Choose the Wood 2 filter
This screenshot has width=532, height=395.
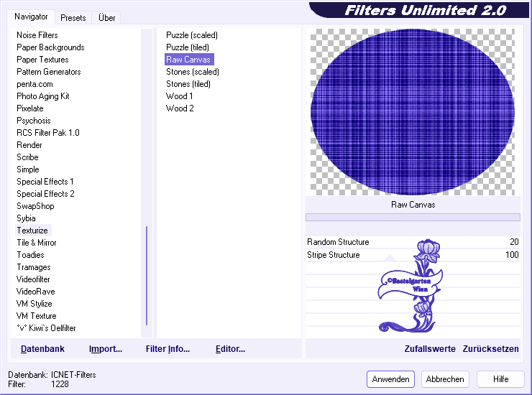coord(180,108)
